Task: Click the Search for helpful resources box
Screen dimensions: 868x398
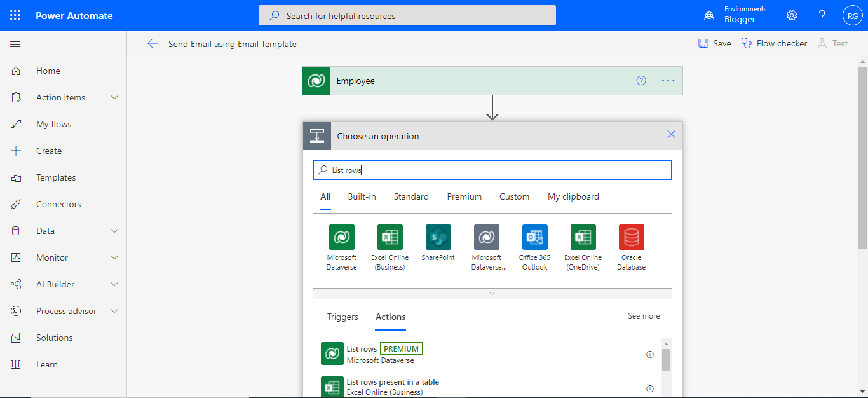Action: click(x=407, y=15)
